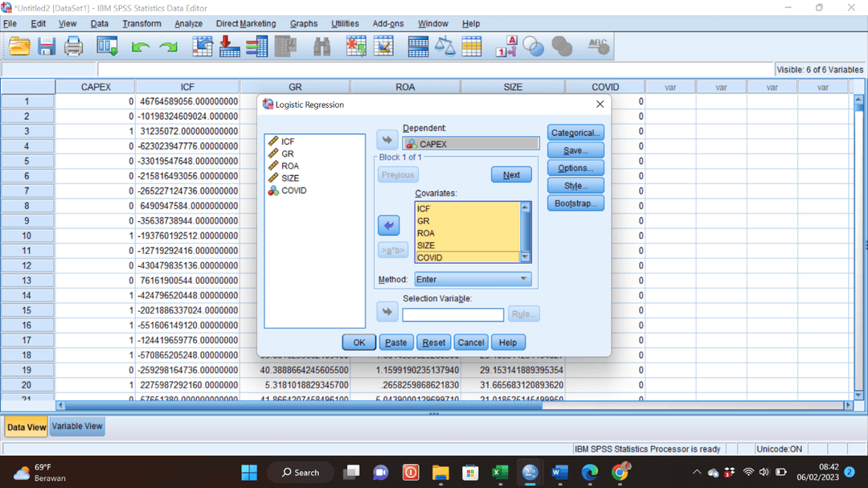Click the arrow to move variable into Dependent
The image size is (868, 488).
point(387,140)
